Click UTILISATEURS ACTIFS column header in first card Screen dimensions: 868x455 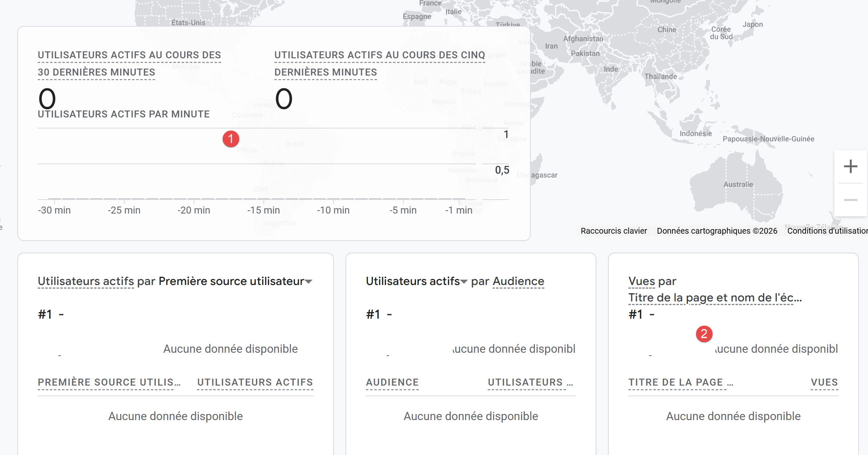point(255,382)
